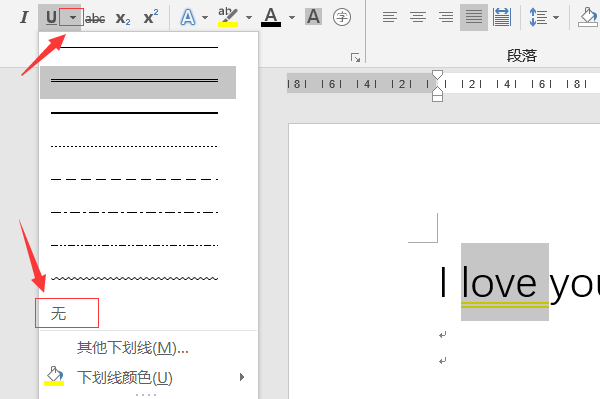Click the underlined word love
This screenshot has width=600, height=399.
(x=499, y=283)
